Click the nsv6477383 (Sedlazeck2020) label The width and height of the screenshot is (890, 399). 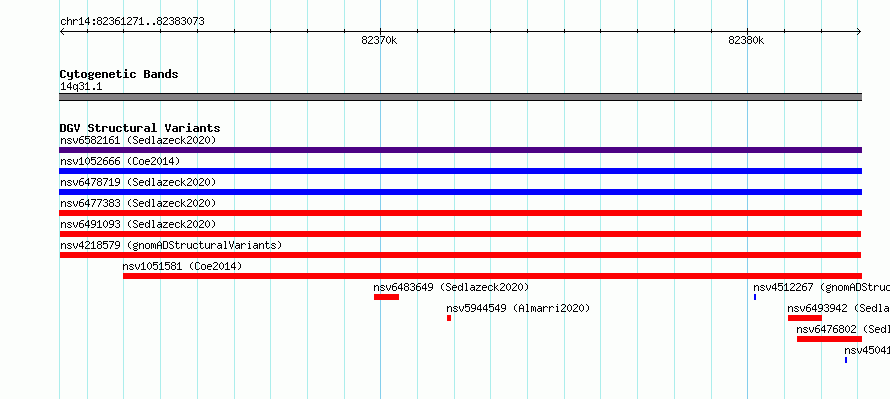138,203
